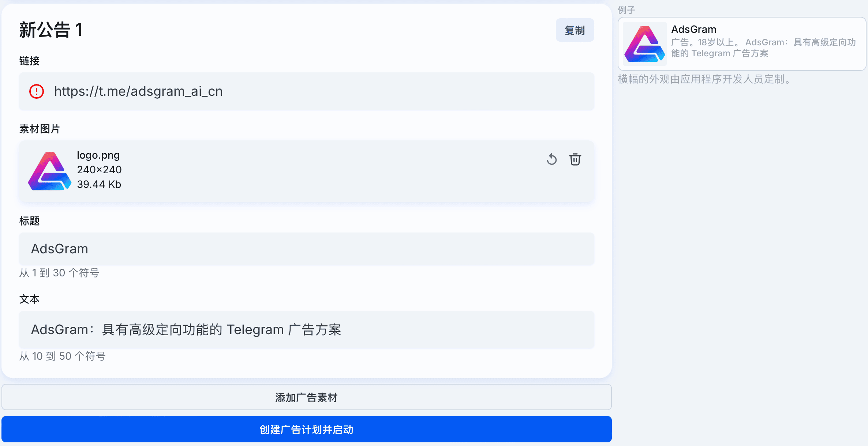This screenshot has width=868, height=446.
Task: Click the red error icon in link field
Action: (36, 91)
